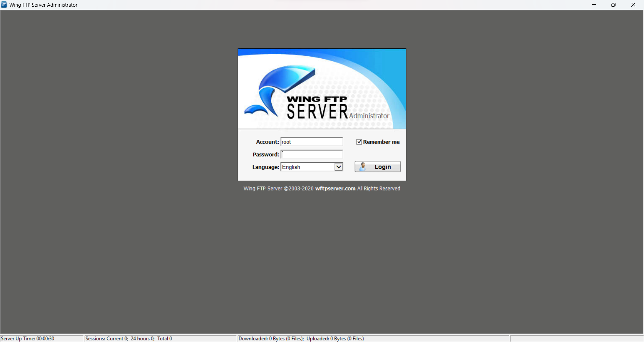Viewport: 644px width, 342px height.
Task: Restore down the Administrator window
Action: point(613,5)
